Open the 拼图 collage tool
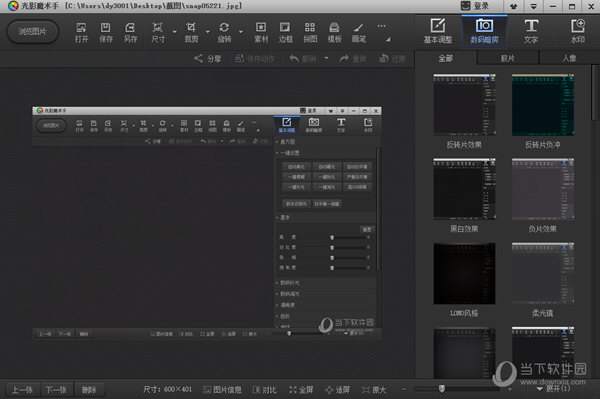 [310, 32]
